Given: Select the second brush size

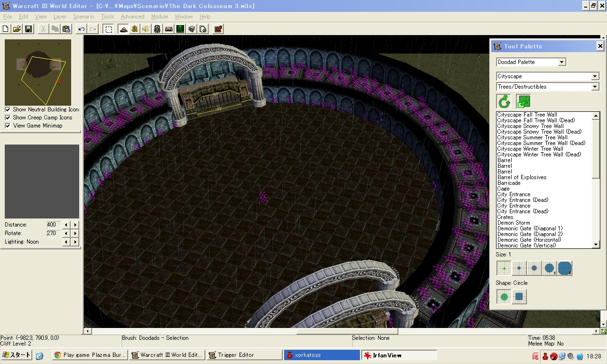Looking at the screenshot, I should click(x=519, y=268).
